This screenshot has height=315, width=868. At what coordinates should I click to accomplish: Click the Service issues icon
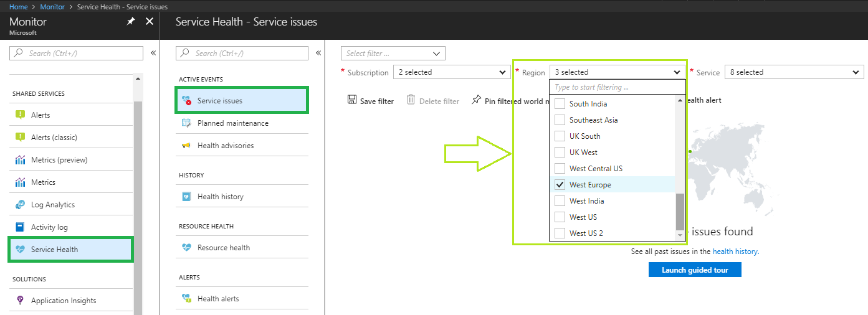(186, 101)
